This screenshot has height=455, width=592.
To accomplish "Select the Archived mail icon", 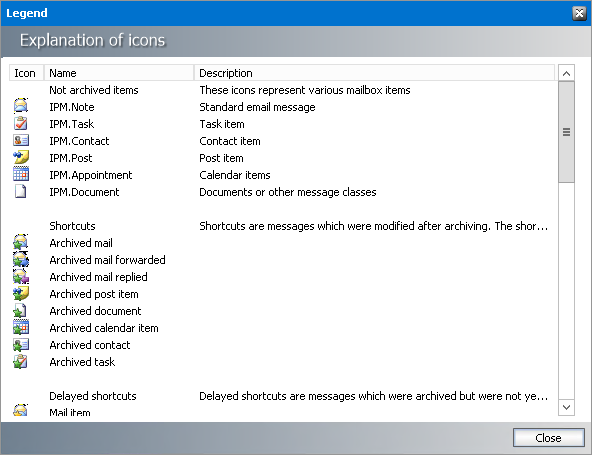I will coord(21,242).
